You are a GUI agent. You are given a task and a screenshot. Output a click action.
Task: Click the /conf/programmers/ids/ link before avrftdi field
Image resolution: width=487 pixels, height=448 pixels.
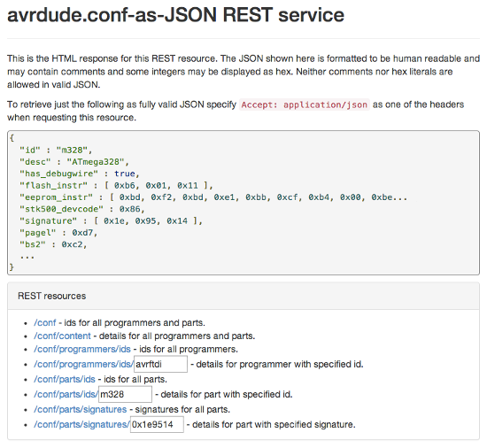83,364
